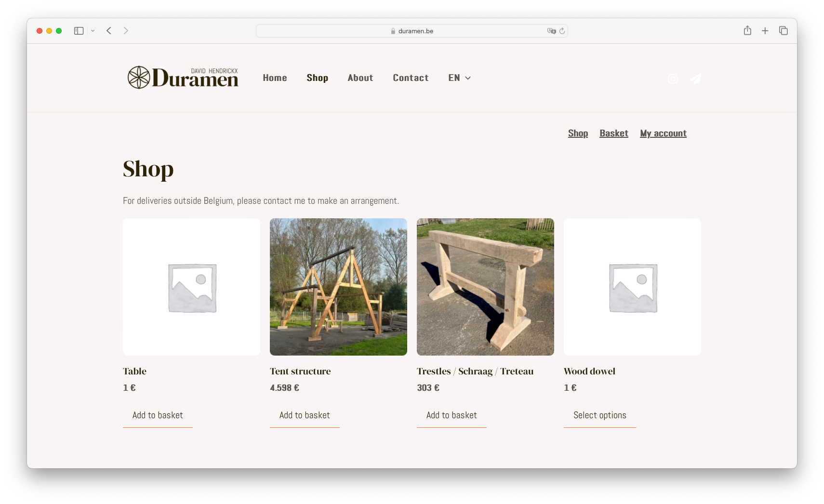The height and width of the screenshot is (504, 824).
Task: Go to the Contact page
Action: (x=411, y=78)
